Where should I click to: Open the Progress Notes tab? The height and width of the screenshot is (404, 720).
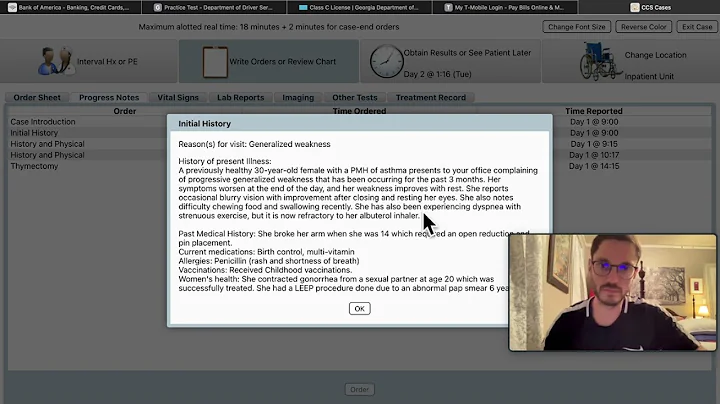pyautogui.click(x=109, y=97)
